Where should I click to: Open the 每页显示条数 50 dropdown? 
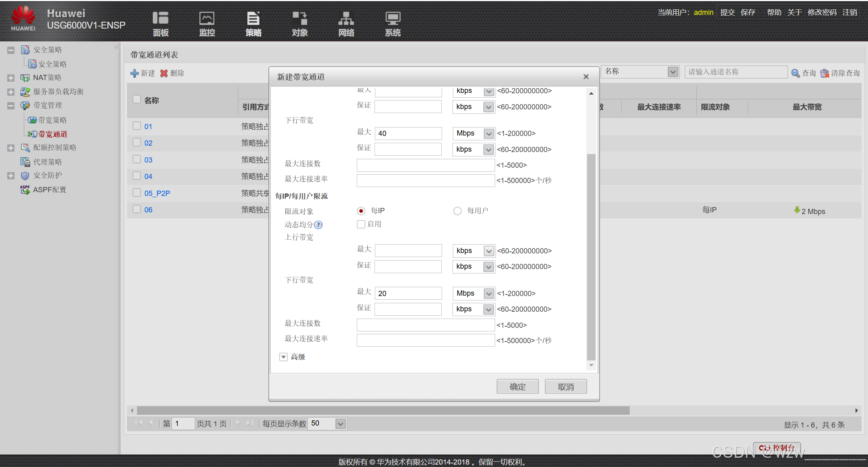(340, 424)
